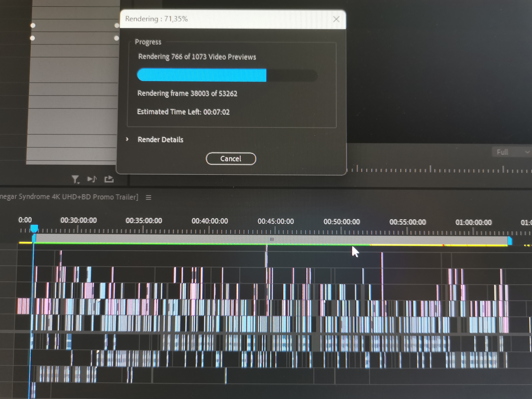This screenshot has width=532, height=399.
Task: Cancel the rendering process
Action: [231, 159]
